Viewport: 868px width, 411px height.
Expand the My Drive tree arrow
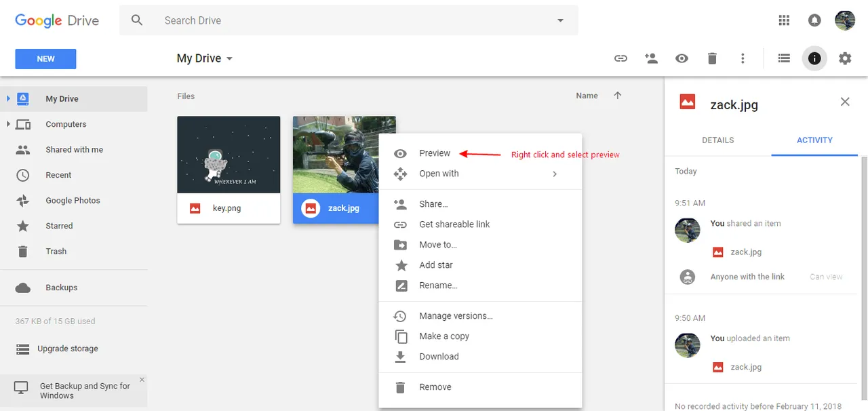point(8,99)
